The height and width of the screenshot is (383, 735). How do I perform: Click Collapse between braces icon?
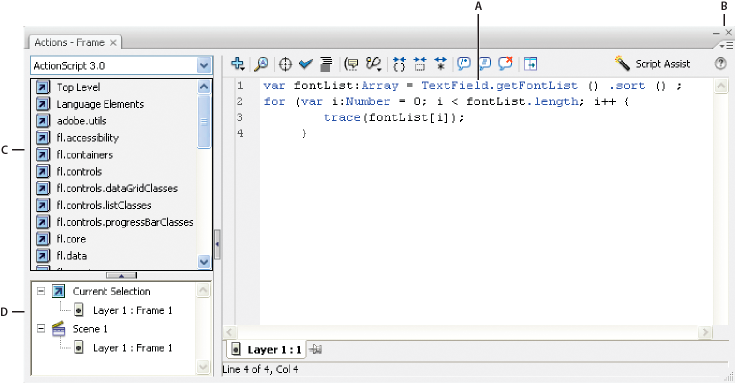[x=399, y=64]
